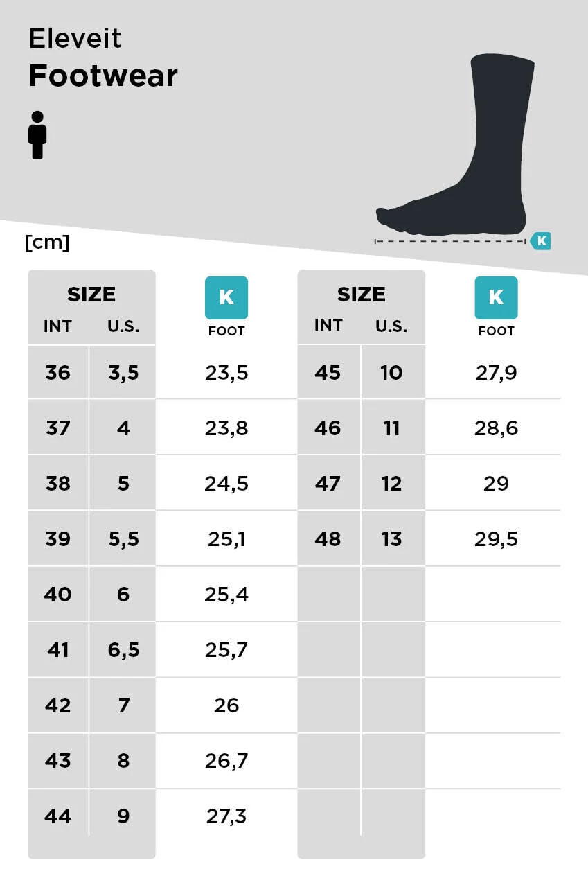Click foot length 27,3 value
The width and height of the screenshot is (588, 887).
(x=226, y=816)
